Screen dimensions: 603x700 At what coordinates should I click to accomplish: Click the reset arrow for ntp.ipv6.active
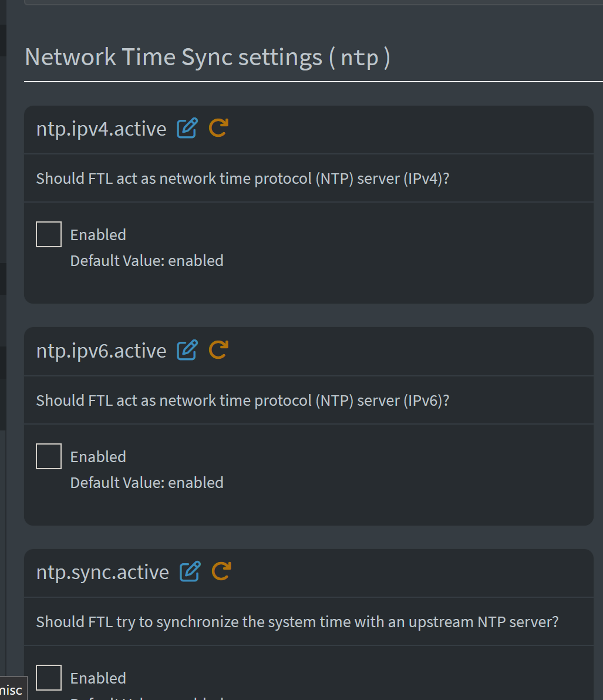(x=218, y=350)
